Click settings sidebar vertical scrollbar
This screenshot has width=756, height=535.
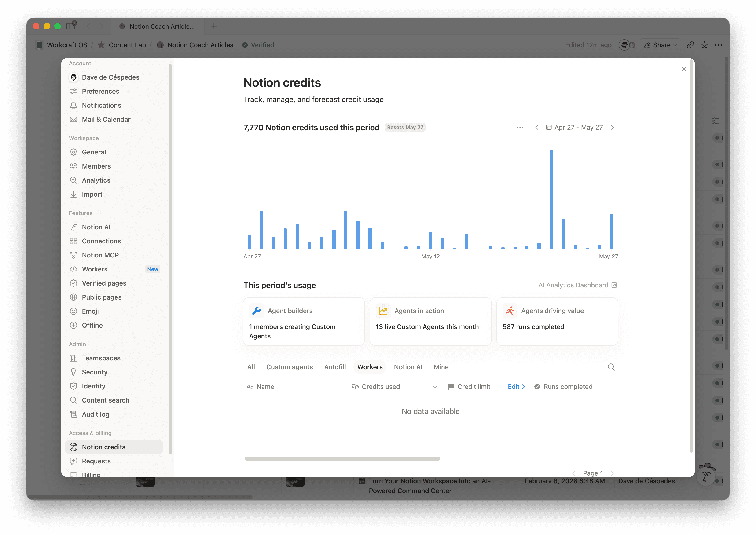170,259
